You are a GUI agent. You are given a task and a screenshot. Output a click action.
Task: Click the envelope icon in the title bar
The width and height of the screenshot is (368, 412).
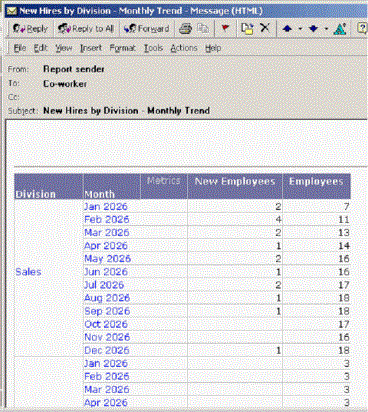click(x=12, y=11)
